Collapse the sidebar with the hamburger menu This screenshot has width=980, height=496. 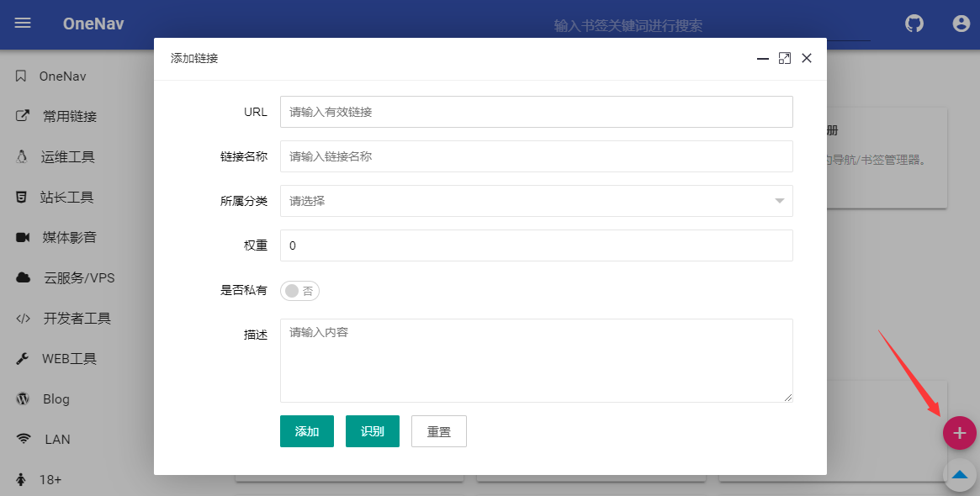22,24
